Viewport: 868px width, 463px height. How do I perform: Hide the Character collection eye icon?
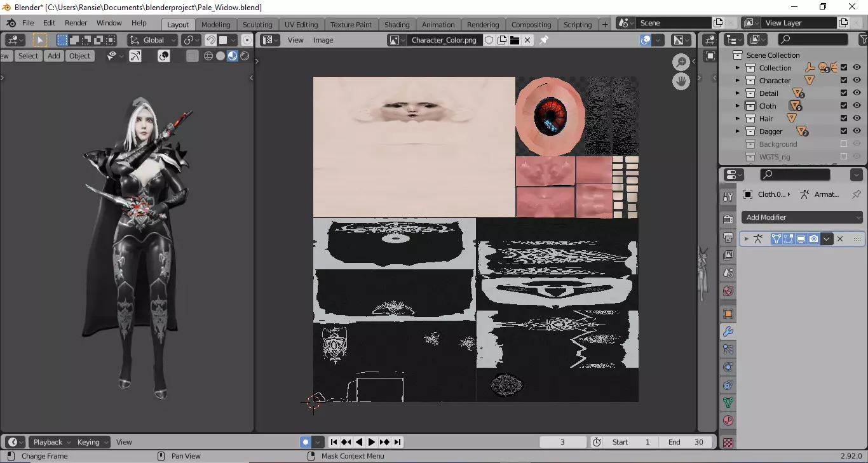pos(857,81)
